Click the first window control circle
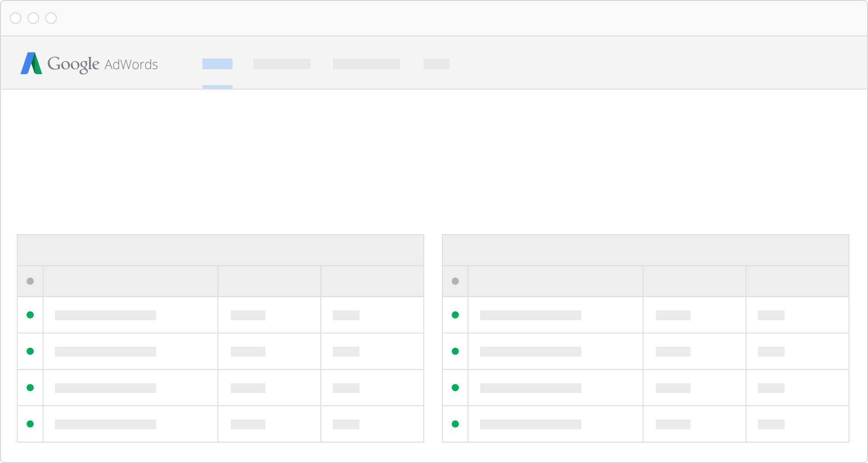Screen dimensions: 868x463 point(16,18)
